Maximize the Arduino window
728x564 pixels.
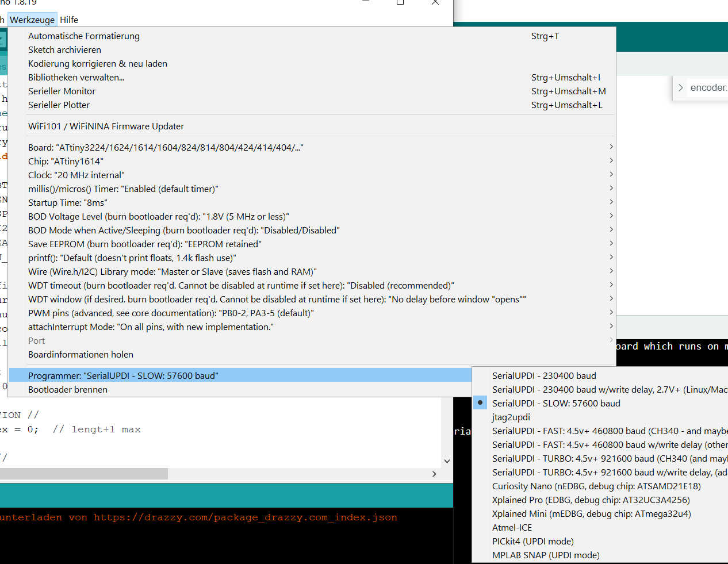(x=400, y=2)
